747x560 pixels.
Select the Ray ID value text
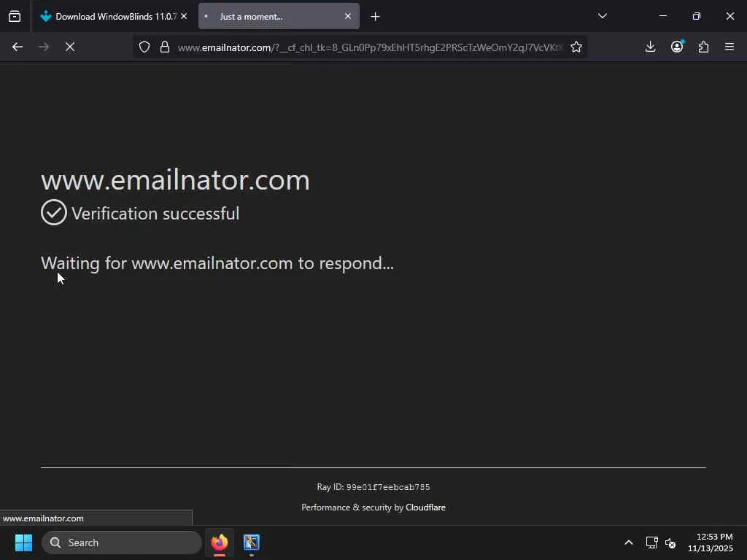click(388, 487)
